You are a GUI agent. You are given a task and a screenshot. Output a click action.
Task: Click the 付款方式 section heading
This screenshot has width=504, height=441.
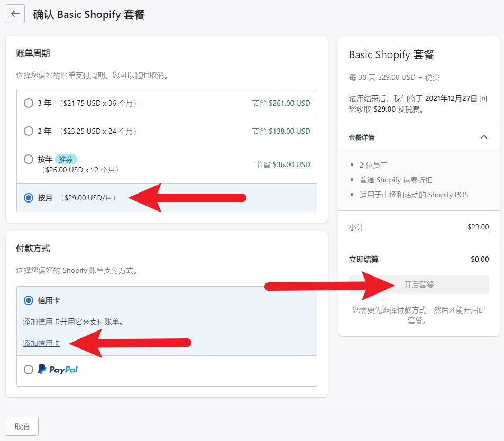point(33,248)
